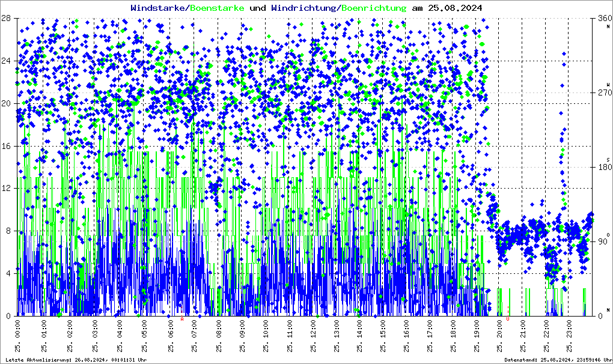
Task: Click the 'Letzte Aktualisierung' footer timestamp
Action: pos(76,360)
